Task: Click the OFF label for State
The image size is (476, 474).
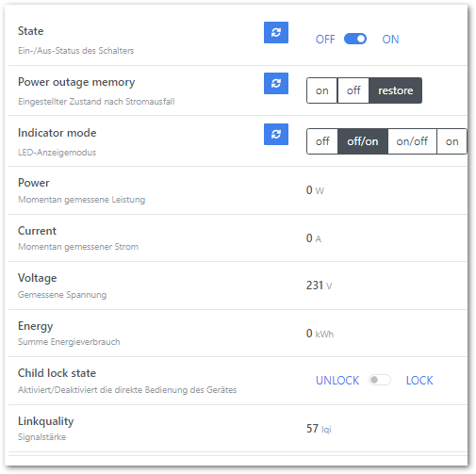Action: point(325,40)
